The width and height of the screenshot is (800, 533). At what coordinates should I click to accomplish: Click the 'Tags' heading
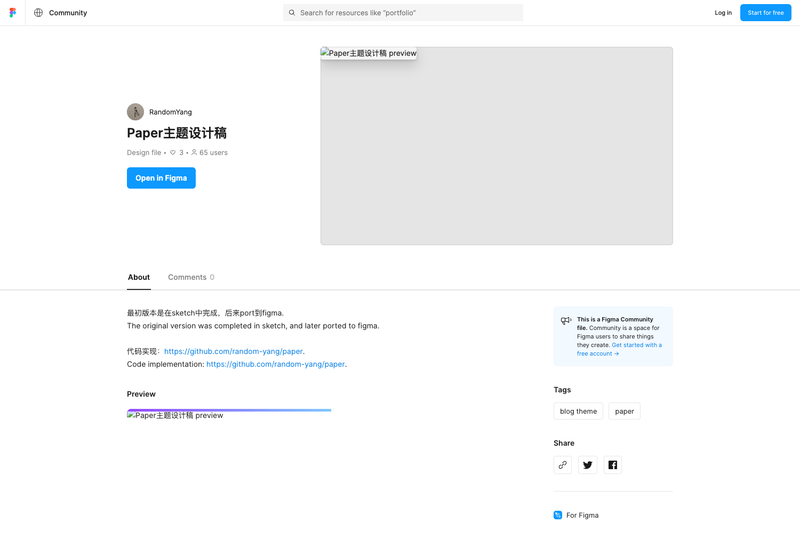[x=562, y=390]
